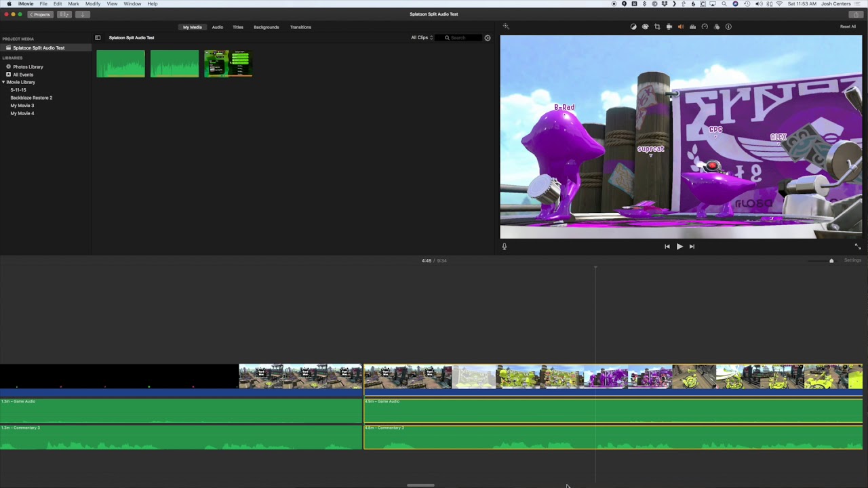The height and width of the screenshot is (488, 868).
Task: Collapse the iMovie Library tree
Action: point(3,82)
